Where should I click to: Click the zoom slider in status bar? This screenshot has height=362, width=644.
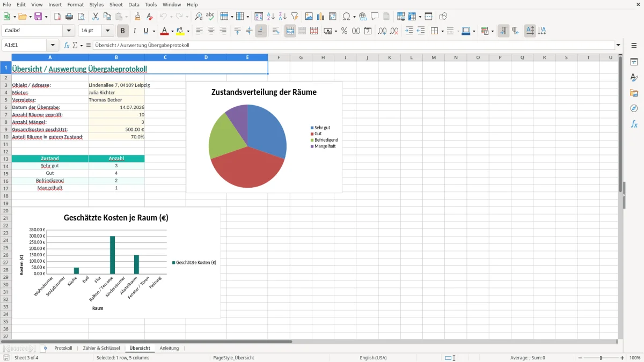(601, 358)
